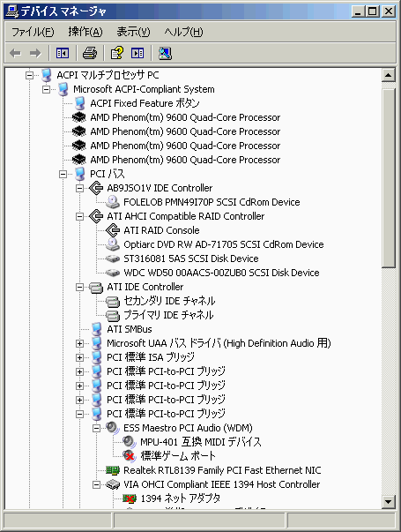This screenshot has width=401, height=532.
Task: Click the ACPI マルチプロセッサ PC computer icon
Action: click(47, 75)
